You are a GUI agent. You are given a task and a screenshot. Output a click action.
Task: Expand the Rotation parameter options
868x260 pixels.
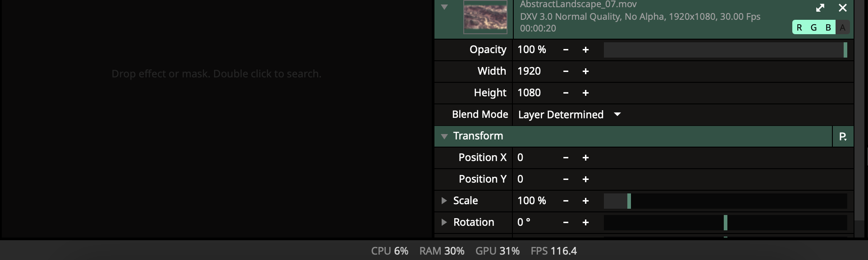(x=444, y=222)
